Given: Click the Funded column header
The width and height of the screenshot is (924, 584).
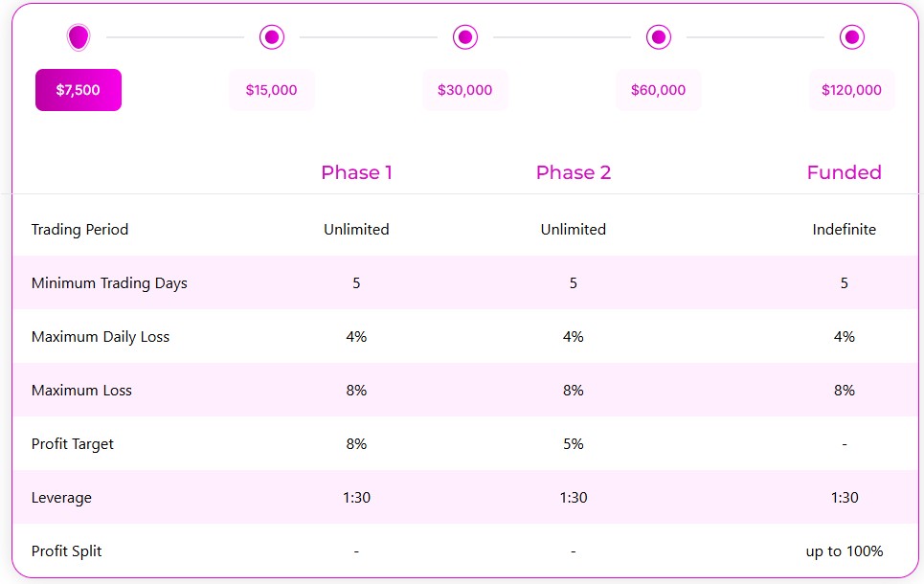Looking at the screenshot, I should (844, 172).
